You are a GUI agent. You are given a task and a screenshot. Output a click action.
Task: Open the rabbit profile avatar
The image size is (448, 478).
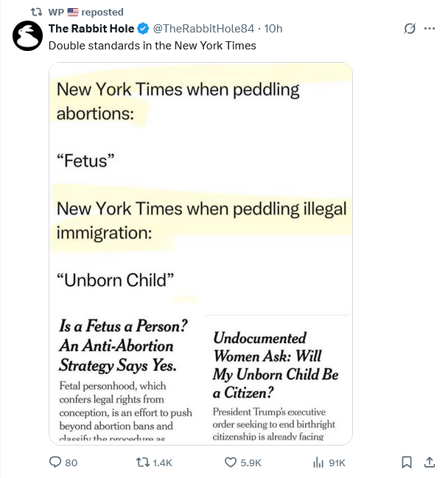(x=28, y=35)
